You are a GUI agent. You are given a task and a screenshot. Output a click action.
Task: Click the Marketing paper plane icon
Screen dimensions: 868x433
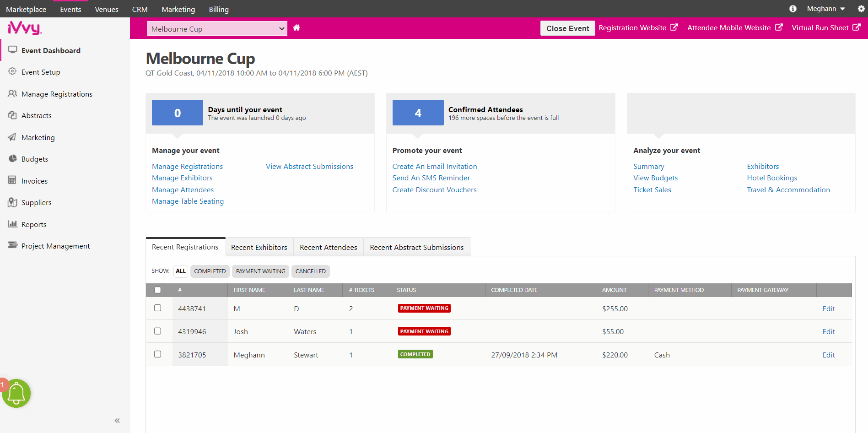coord(12,137)
